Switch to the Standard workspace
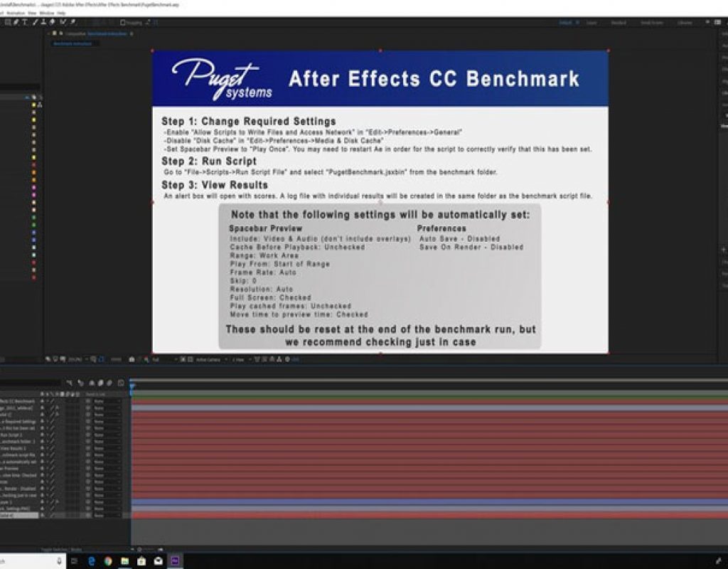728x569 pixels. coord(619,22)
